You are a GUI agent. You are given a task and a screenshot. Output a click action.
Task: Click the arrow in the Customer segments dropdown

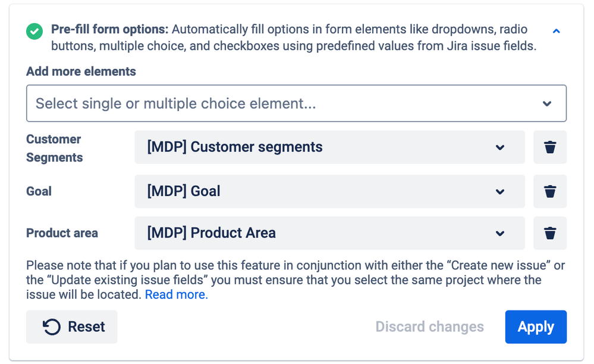[x=500, y=147]
